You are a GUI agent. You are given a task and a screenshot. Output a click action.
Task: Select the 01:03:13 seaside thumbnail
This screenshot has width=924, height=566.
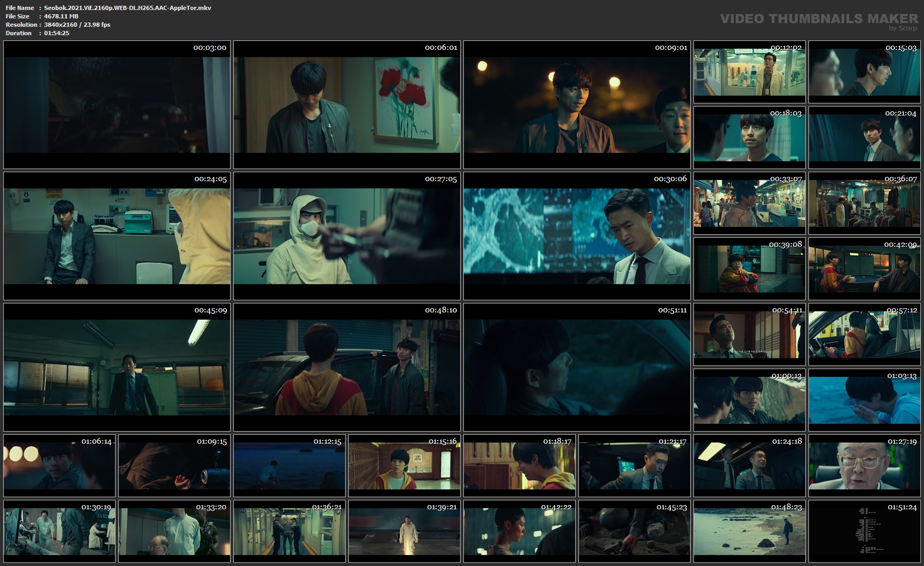[865, 400]
